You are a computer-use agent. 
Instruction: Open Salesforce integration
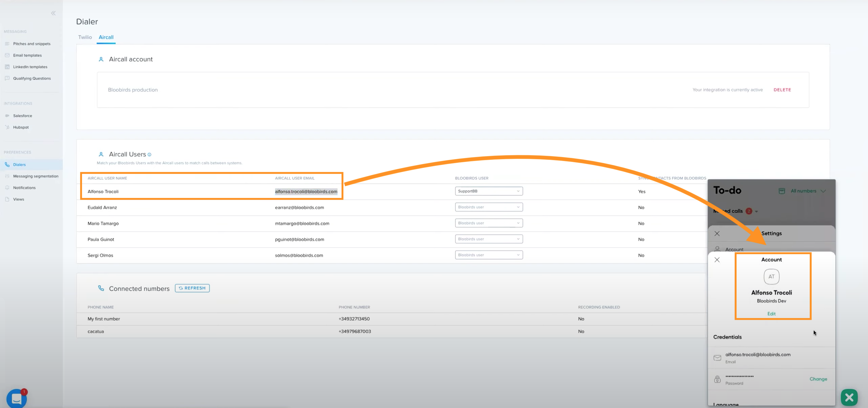tap(23, 116)
